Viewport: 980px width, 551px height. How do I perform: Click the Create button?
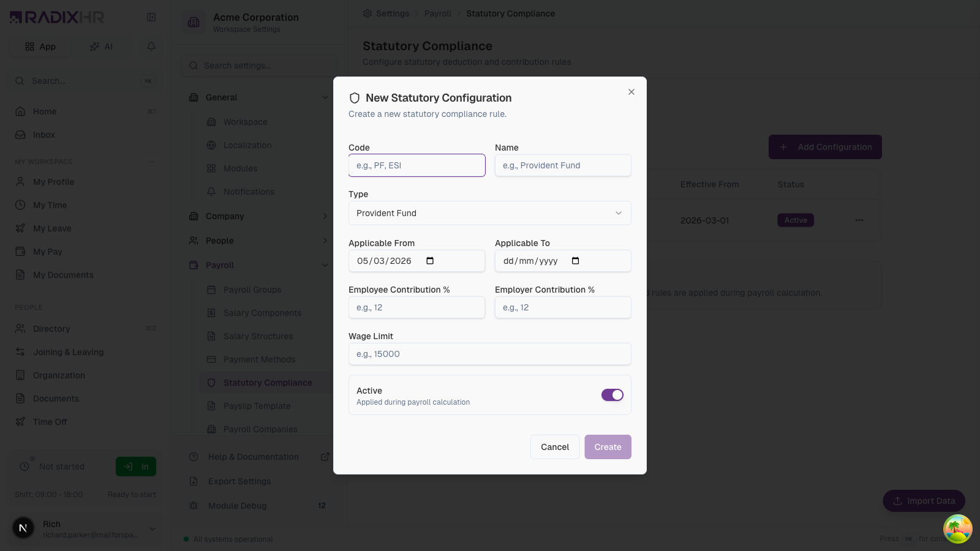(608, 447)
